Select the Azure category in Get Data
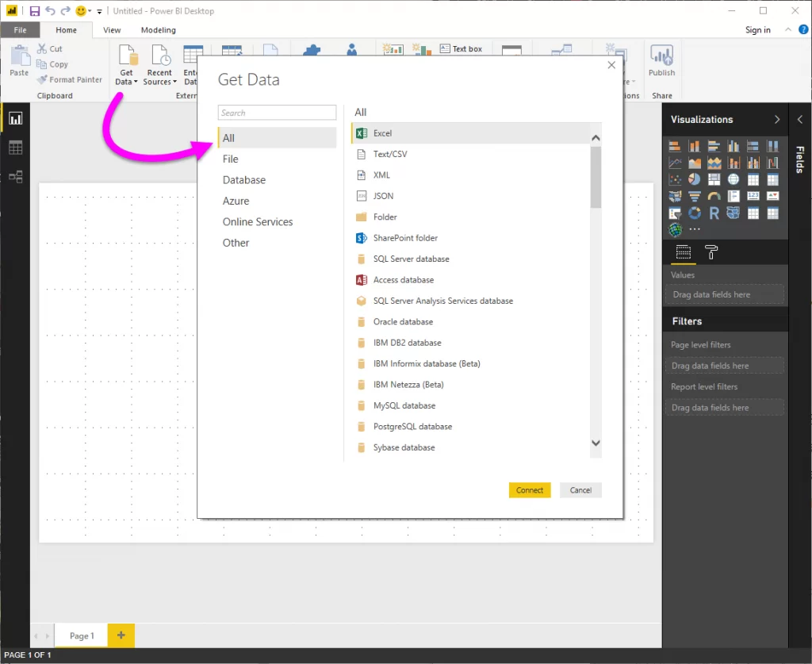 pyautogui.click(x=236, y=201)
